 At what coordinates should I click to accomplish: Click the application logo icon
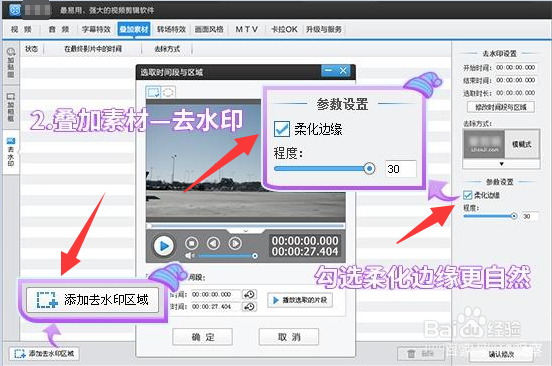tap(15, 10)
